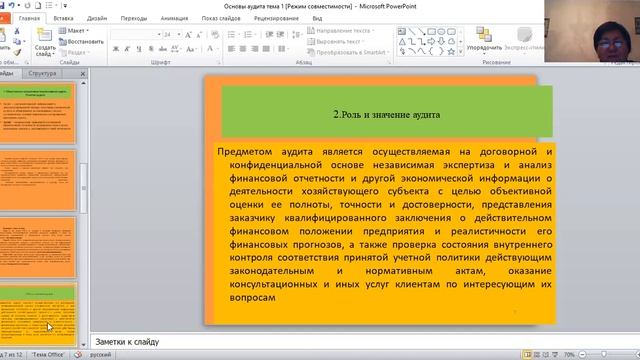
Task: Undo the last action in Quick Access toolbar
Action: coord(12,6)
